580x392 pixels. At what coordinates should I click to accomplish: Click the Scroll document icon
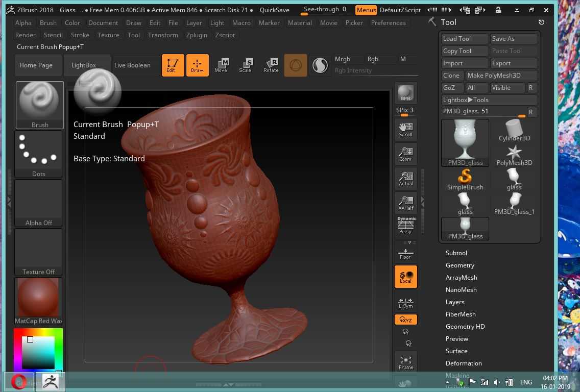(x=406, y=130)
